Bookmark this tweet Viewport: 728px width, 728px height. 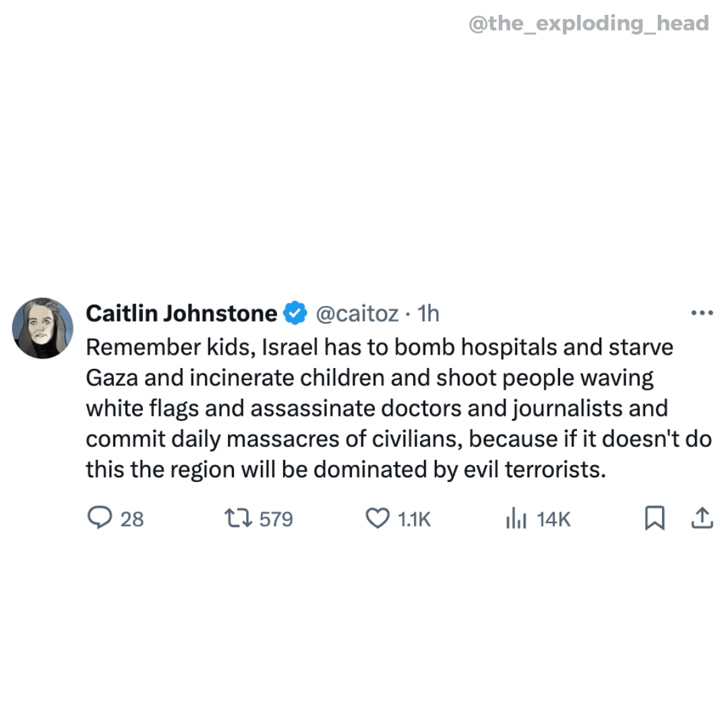click(x=654, y=518)
